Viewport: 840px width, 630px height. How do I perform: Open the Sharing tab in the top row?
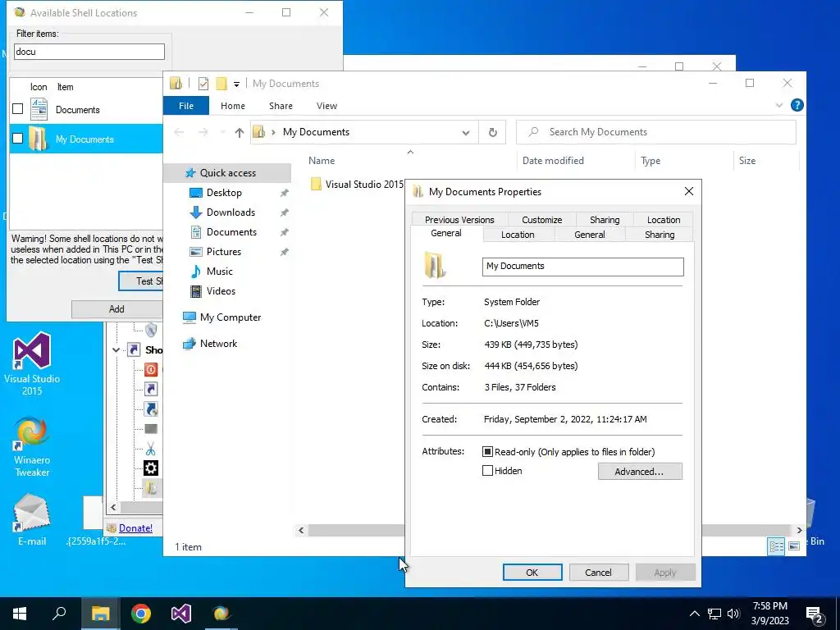click(x=605, y=220)
